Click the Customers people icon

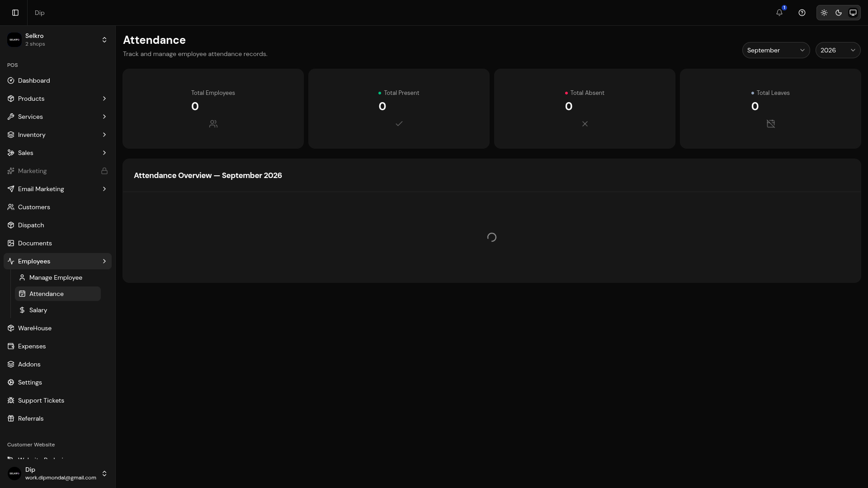pyautogui.click(x=11, y=207)
